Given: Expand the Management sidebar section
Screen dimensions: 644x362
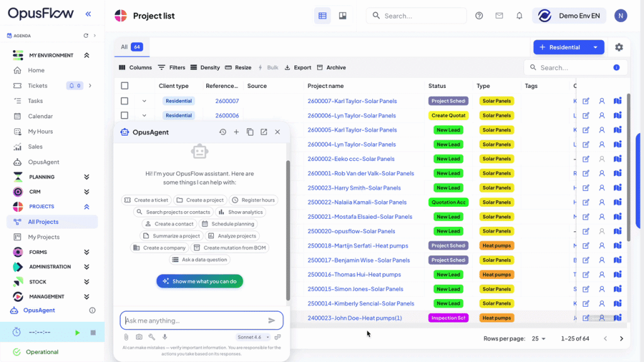Looking at the screenshot, I should (87, 297).
